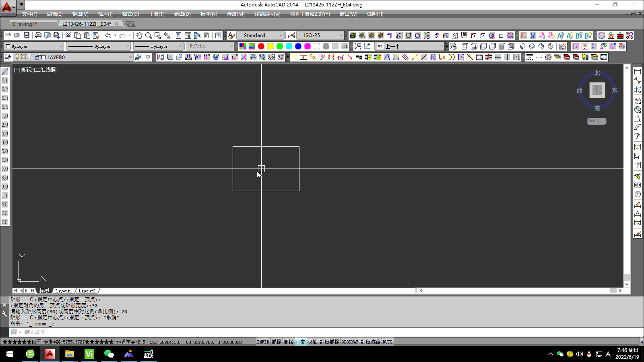Switch to the Drawing1 document tab
This screenshot has height=362, width=644.
25,24
